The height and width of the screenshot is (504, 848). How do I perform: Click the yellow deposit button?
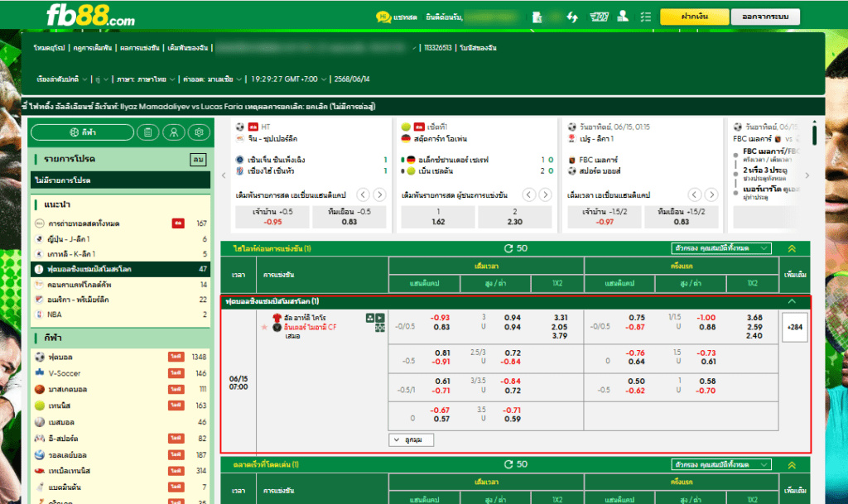point(695,17)
